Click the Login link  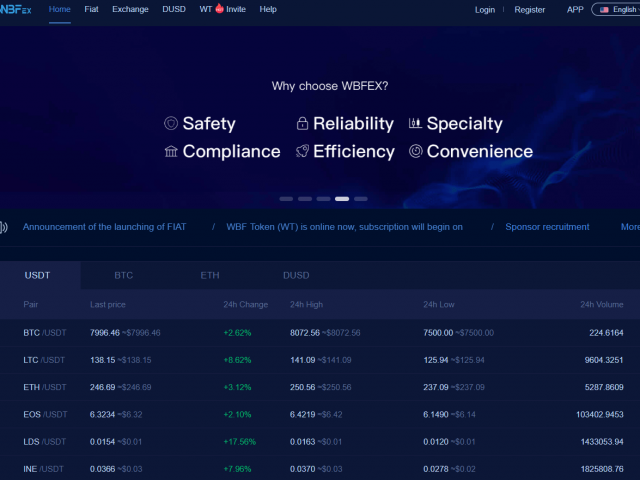(x=485, y=9)
